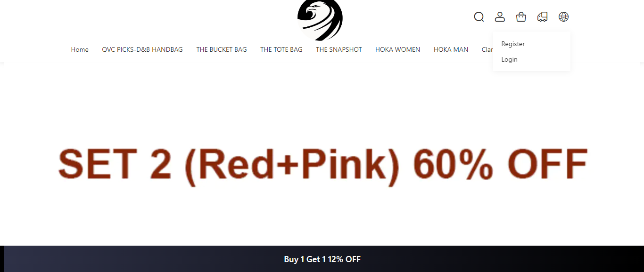
Task: Open THE BUCKET BAG category
Action: pyautogui.click(x=222, y=49)
